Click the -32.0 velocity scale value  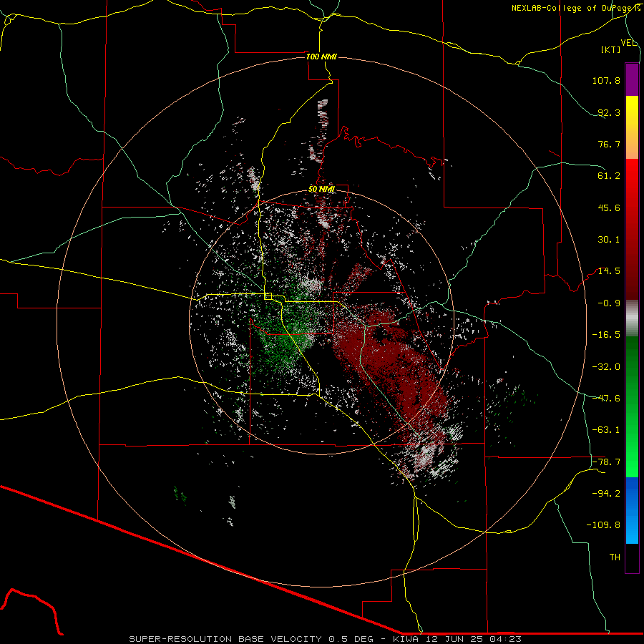pos(606,367)
